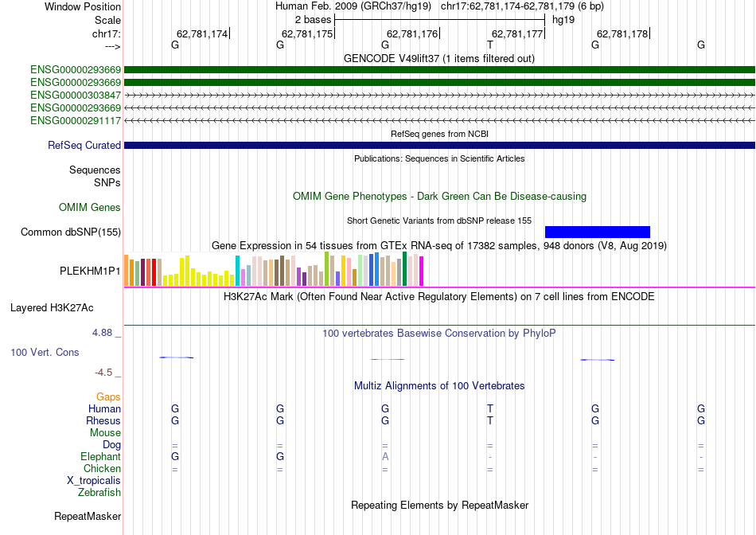
Task: Click position label 62,781,175
Action: 307,33
